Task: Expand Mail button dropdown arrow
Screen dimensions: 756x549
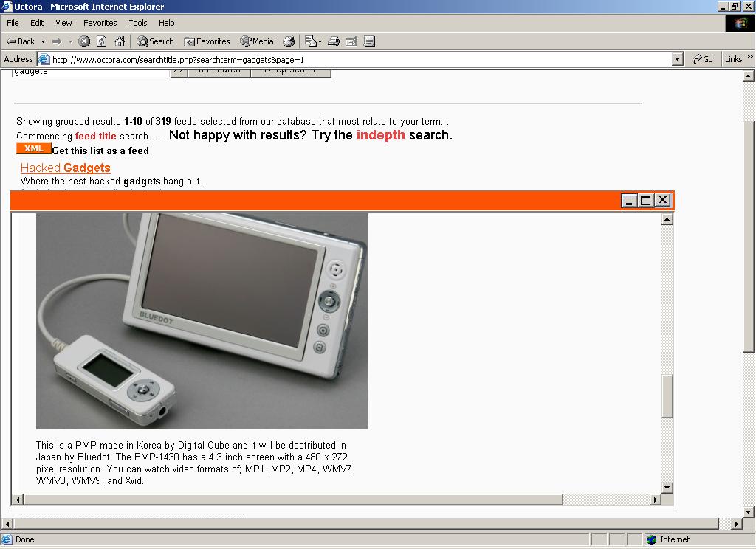Action: click(320, 41)
